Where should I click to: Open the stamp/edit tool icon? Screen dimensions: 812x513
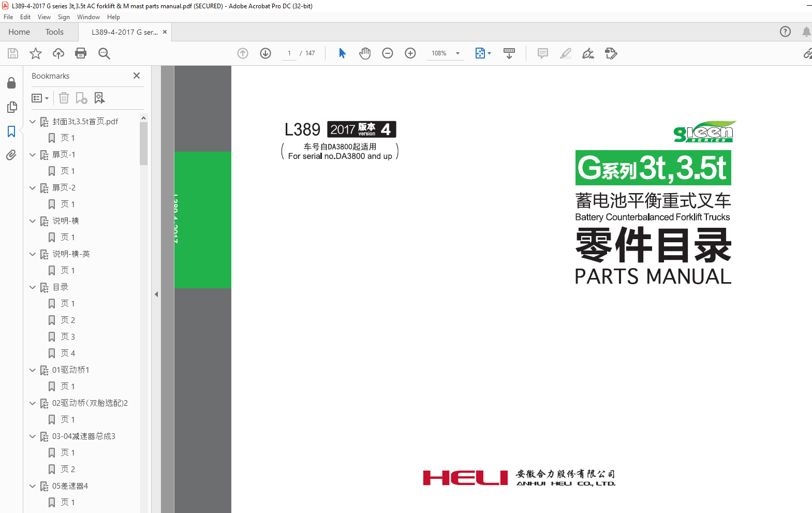tap(611, 53)
